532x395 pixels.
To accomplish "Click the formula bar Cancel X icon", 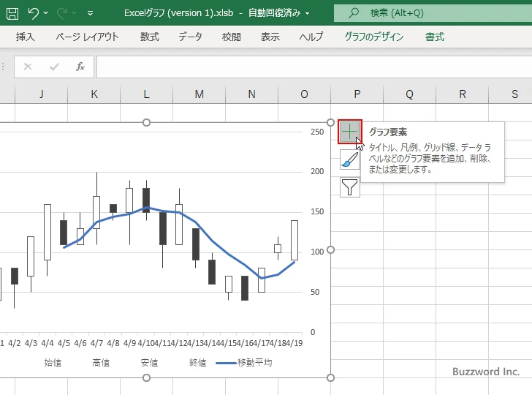I will (x=28, y=67).
